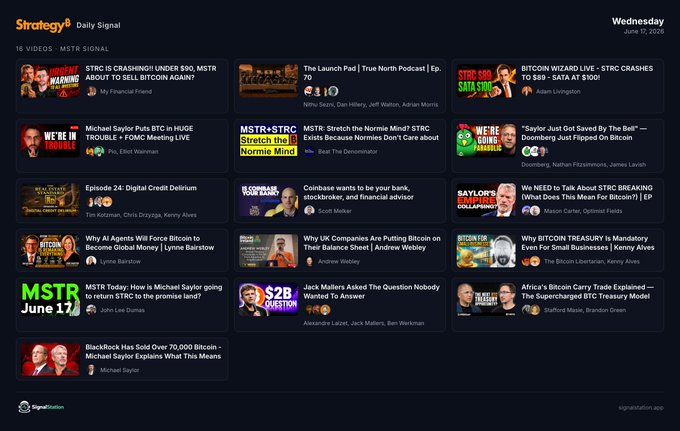Open Digital Credit Delirium thumbnail
680x431 pixels.
coord(50,200)
